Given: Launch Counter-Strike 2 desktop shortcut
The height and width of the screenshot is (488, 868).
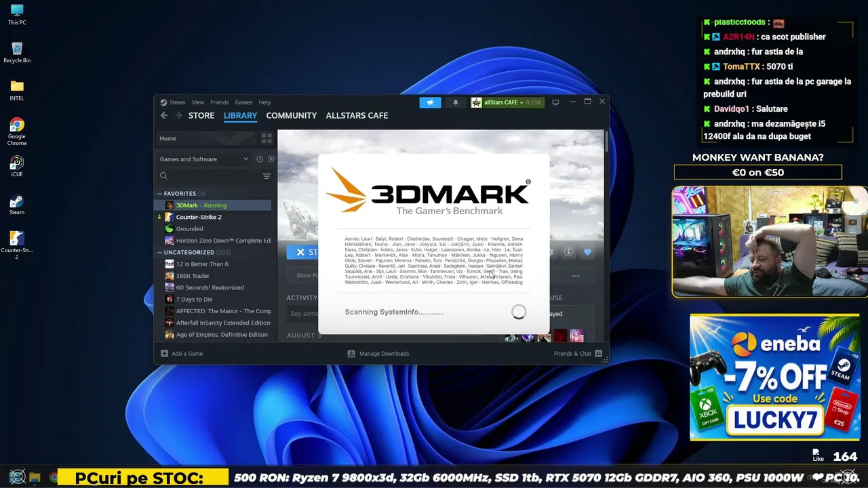Looking at the screenshot, I should coord(17,245).
